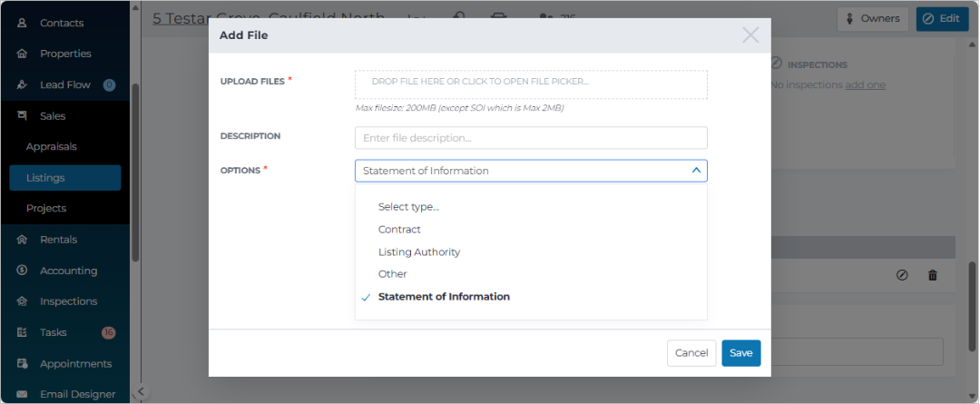Open Appraisals under Sales
The width and height of the screenshot is (980, 404).
[51, 147]
